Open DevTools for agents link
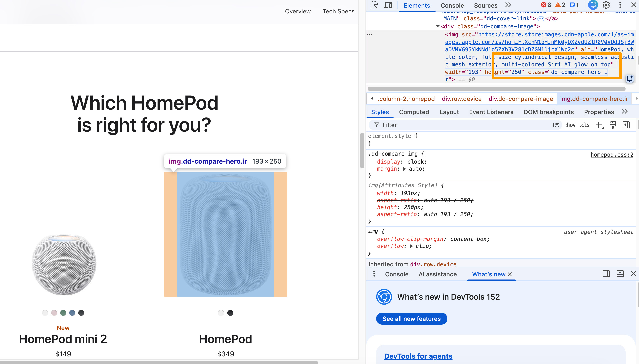This screenshot has height=364, width=639. tap(418, 356)
